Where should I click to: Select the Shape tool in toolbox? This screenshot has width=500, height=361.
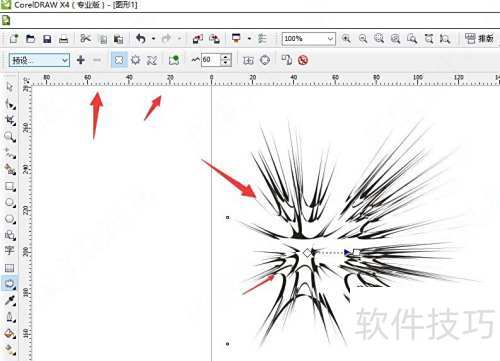coord(10,104)
